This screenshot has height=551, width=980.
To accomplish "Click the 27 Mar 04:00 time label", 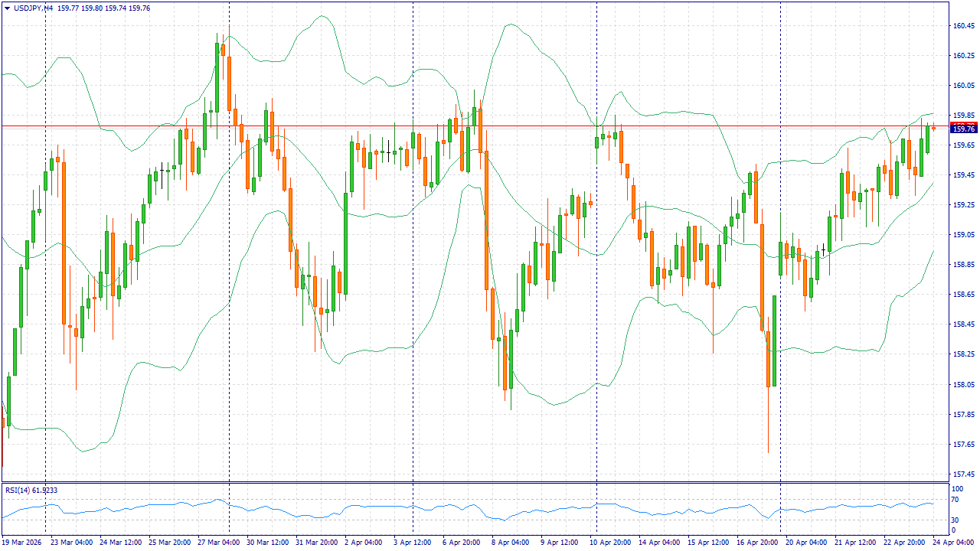I will (x=219, y=542).
